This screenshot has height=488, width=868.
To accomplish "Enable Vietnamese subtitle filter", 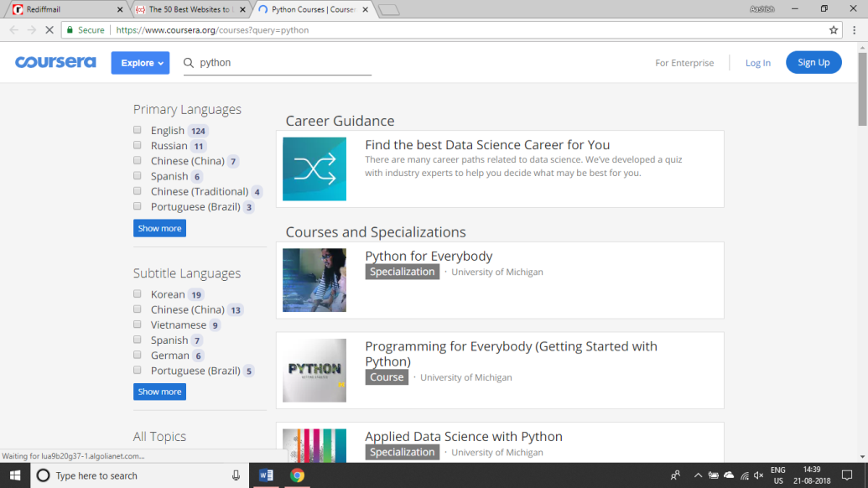I will [138, 324].
